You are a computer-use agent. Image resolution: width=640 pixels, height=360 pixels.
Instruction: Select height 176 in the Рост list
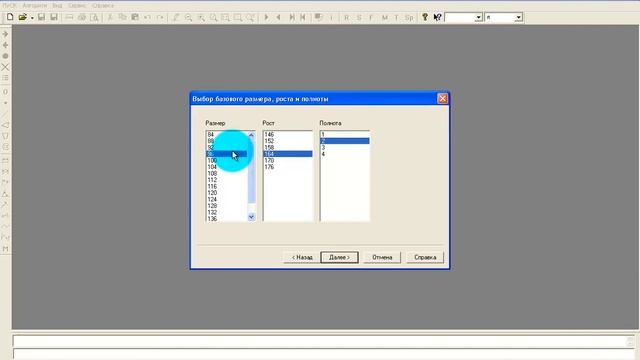coord(288,167)
